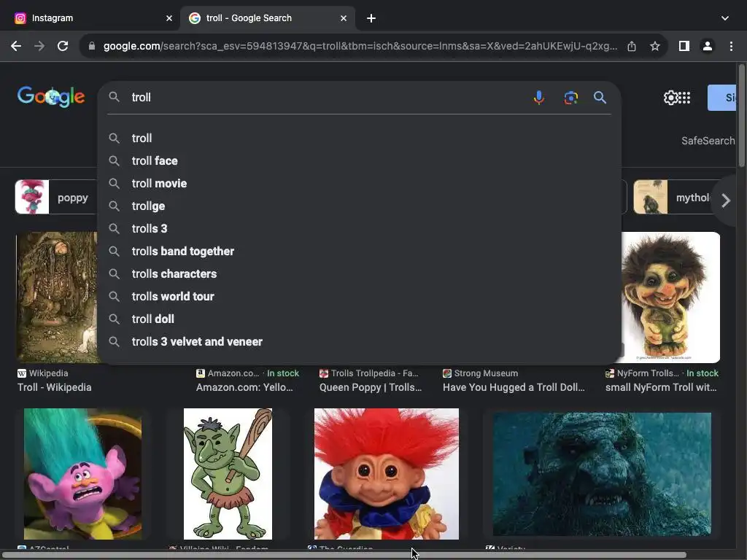The image size is (747, 560).
Task: Open the green cartoon troll with club image
Action: click(228, 474)
